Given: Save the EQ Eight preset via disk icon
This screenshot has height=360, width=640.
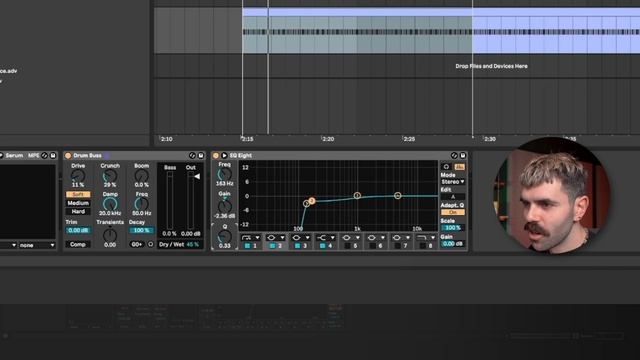Looking at the screenshot, I should 463,156.
